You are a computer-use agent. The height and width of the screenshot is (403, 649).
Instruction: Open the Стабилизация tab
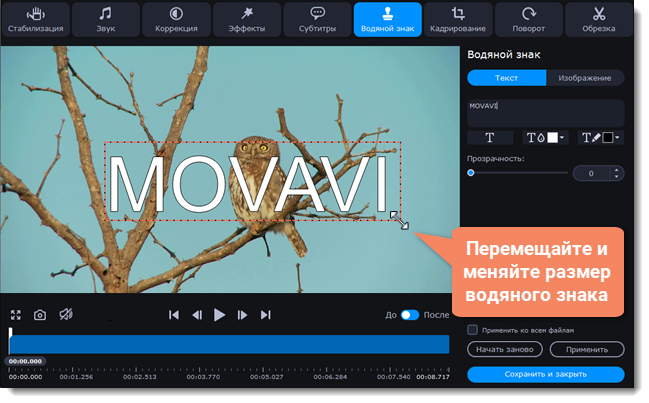click(x=35, y=20)
